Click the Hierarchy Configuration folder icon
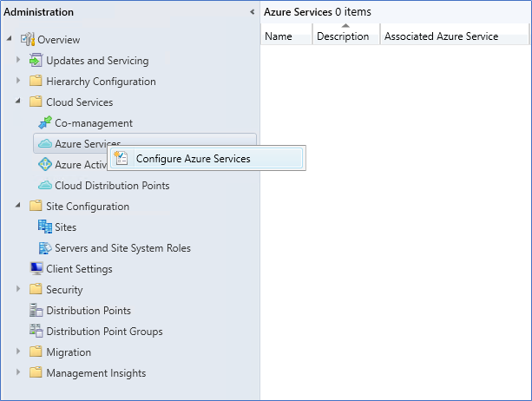 [x=36, y=81]
